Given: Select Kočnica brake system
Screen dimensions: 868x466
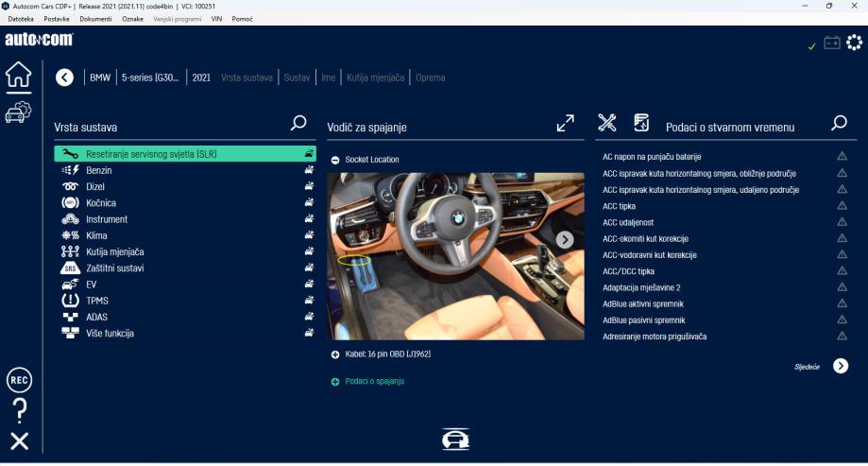Looking at the screenshot, I should [x=185, y=203].
